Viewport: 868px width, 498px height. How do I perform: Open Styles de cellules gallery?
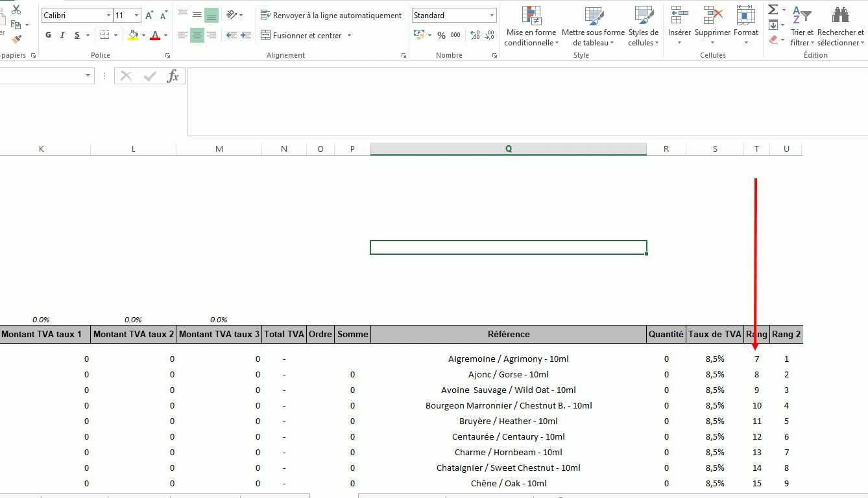click(643, 26)
